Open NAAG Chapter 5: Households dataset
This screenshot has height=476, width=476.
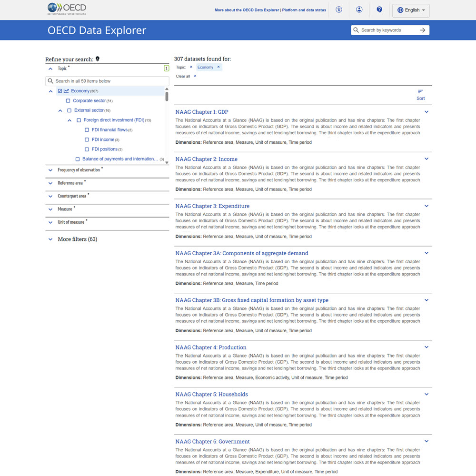212,394
